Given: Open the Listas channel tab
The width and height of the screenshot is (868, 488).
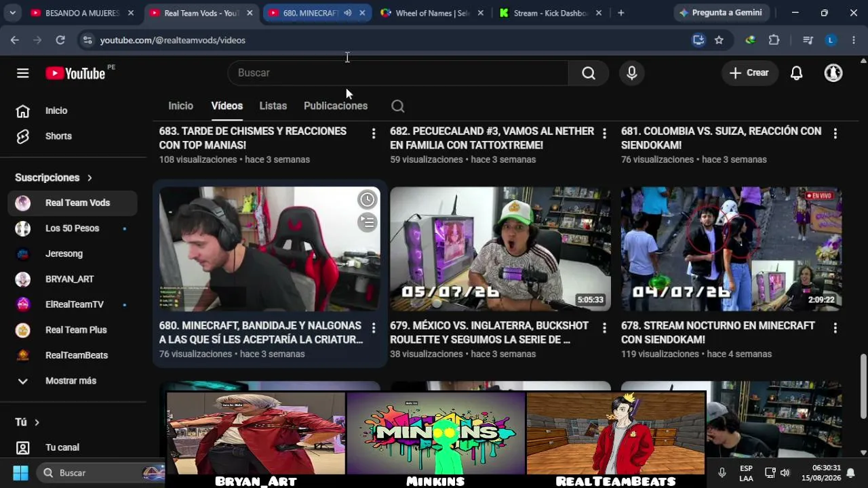Looking at the screenshot, I should click(273, 106).
